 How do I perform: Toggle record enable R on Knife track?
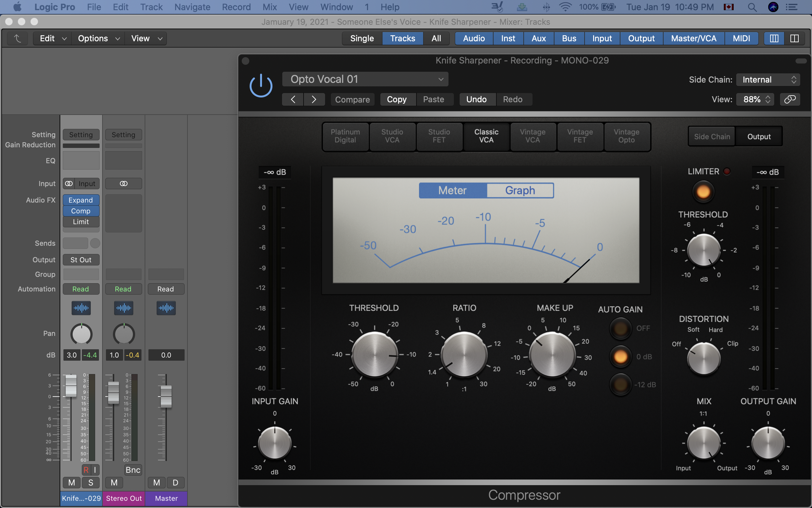[86, 470]
